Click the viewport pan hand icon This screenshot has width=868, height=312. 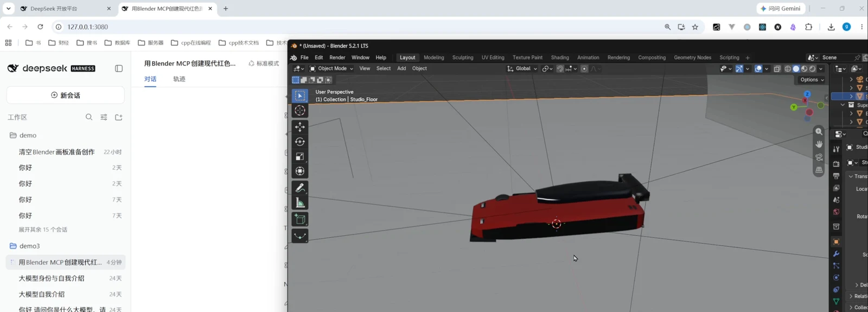(x=819, y=144)
